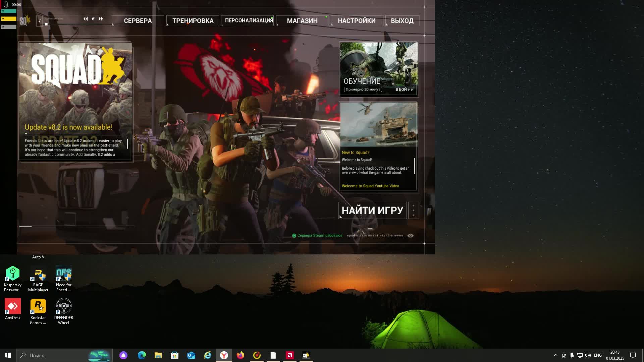Image resolution: width=644 pixels, height=362 pixels.
Task: Switch to the МАГАЗИН tab
Action: tap(302, 21)
